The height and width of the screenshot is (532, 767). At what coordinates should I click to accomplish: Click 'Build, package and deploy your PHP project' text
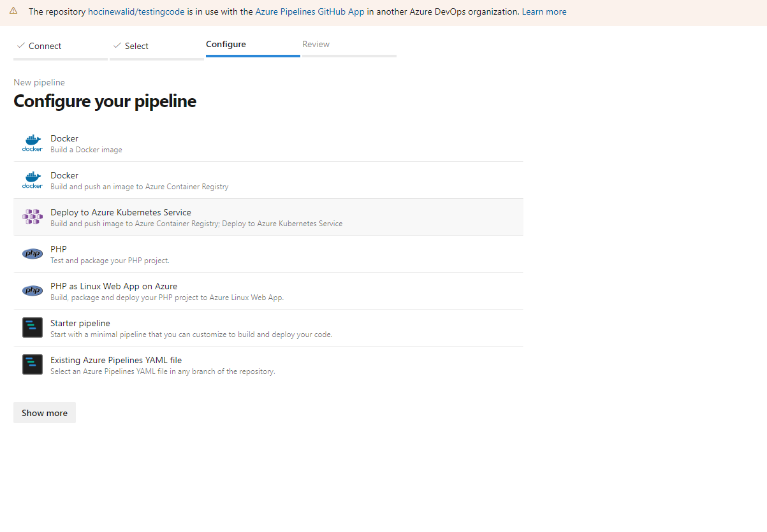point(167,298)
